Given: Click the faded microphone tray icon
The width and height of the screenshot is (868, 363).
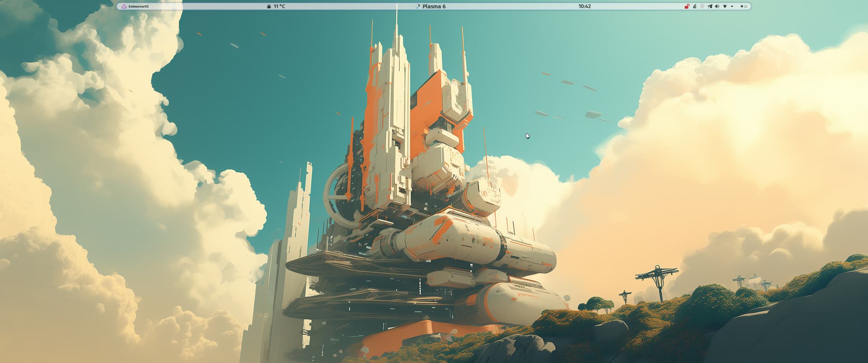Looking at the screenshot, I should click(x=702, y=6).
